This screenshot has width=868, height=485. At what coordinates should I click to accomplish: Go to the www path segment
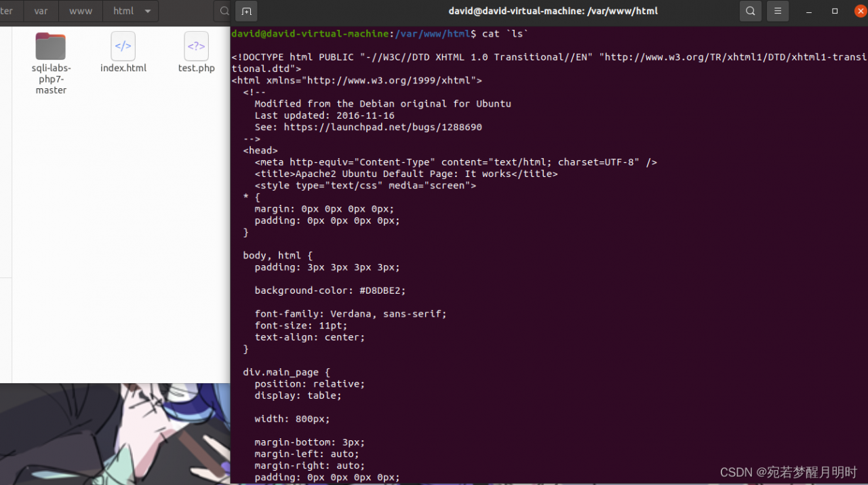81,11
